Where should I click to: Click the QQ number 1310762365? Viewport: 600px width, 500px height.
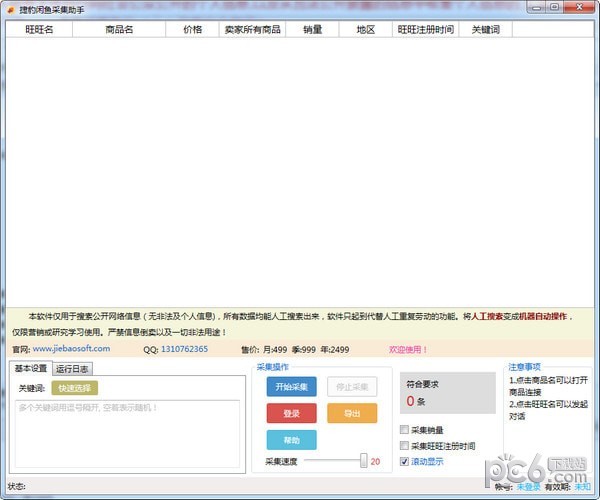(184, 349)
